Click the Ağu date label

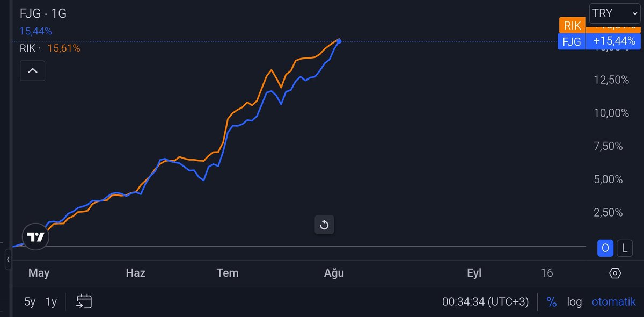click(x=334, y=273)
